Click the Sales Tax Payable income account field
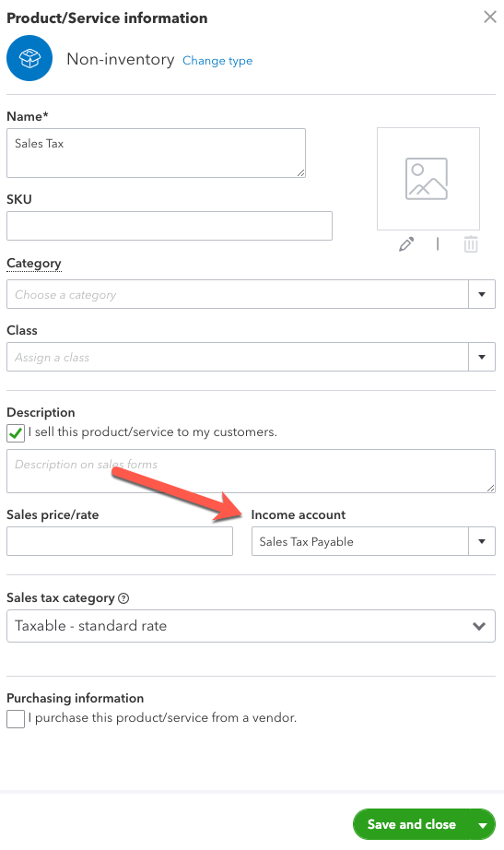Image resolution: width=504 pixels, height=850 pixels. [360, 541]
